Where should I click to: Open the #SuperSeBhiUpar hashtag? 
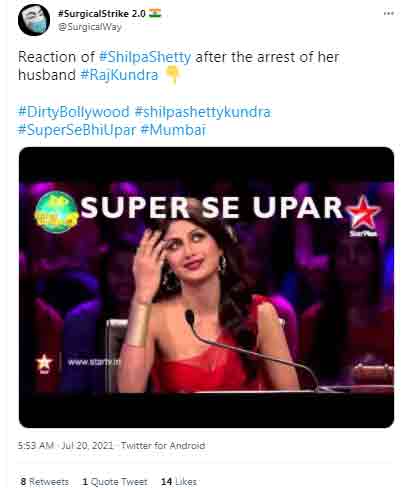[x=77, y=130]
